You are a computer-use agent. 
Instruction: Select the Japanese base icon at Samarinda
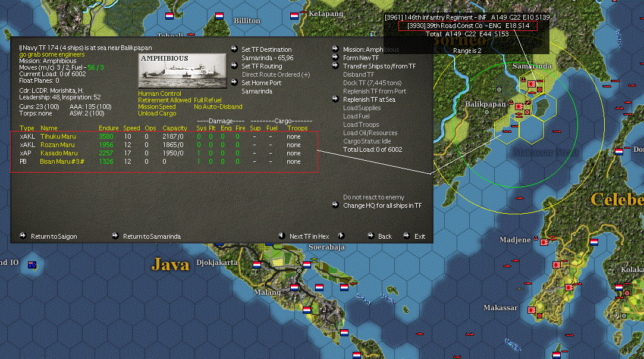(532, 85)
